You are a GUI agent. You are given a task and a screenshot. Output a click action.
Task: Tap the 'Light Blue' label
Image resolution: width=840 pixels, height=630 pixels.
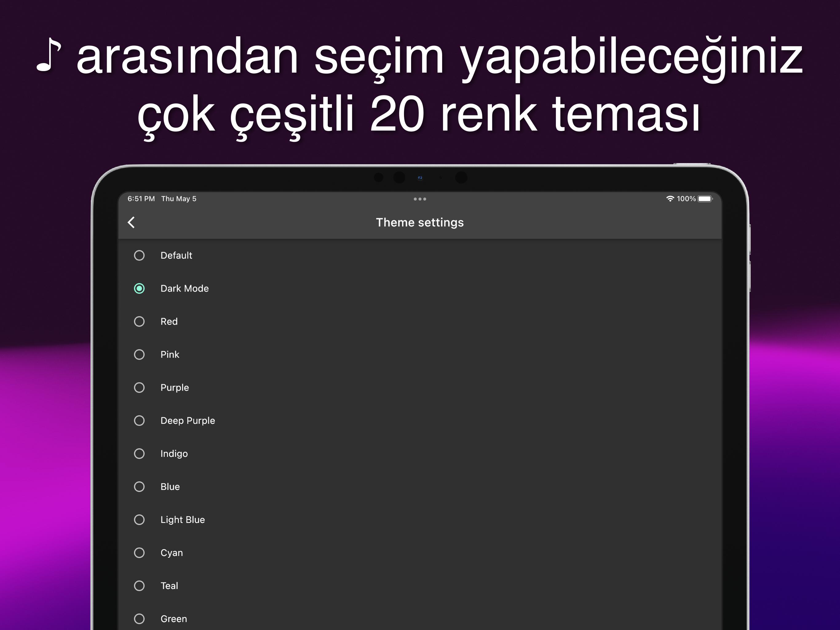point(183,520)
